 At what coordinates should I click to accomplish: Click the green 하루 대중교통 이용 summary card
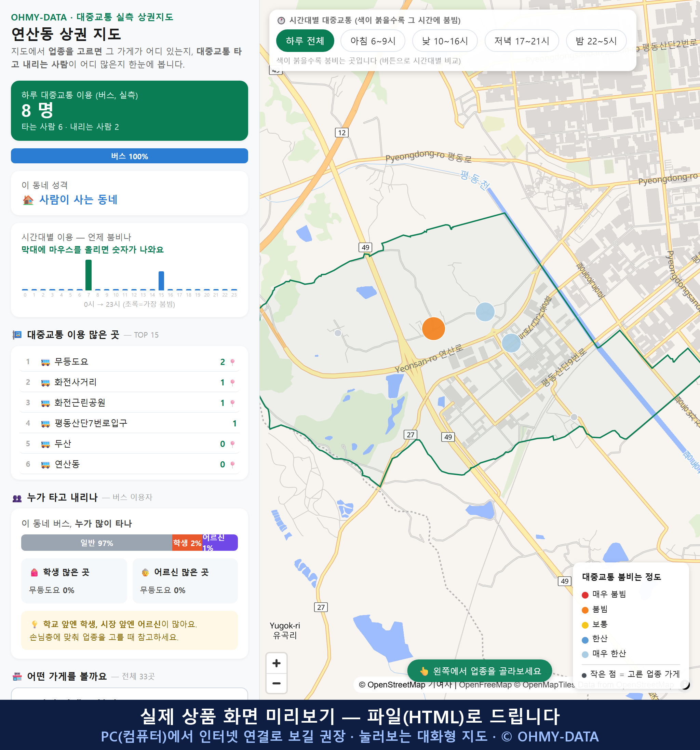pos(130,111)
